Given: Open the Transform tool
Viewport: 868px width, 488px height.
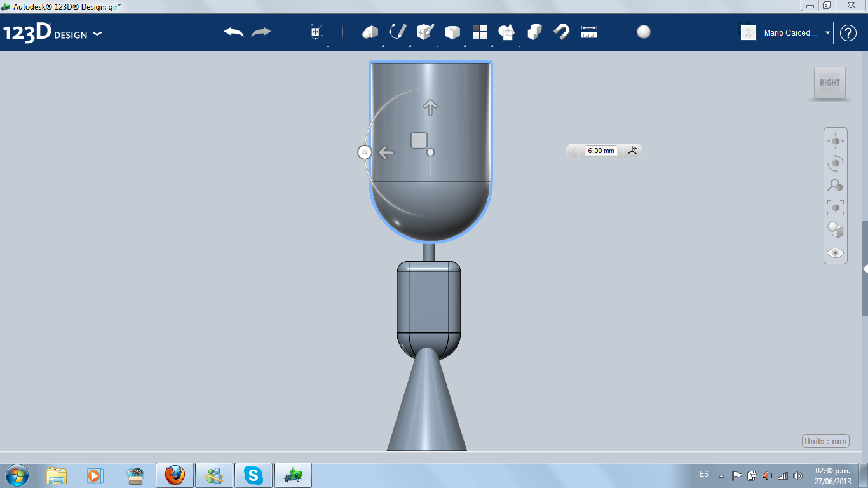Looking at the screenshot, I should (x=317, y=32).
